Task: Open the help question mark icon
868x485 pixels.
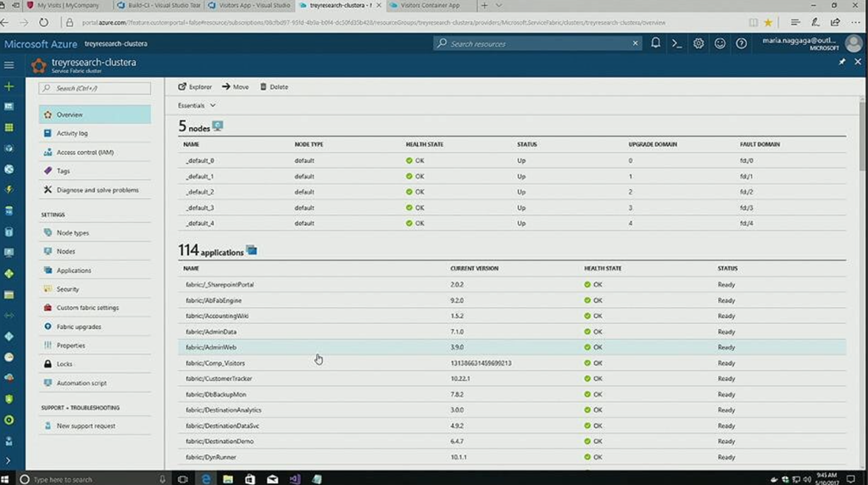Action: [x=741, y=43]
